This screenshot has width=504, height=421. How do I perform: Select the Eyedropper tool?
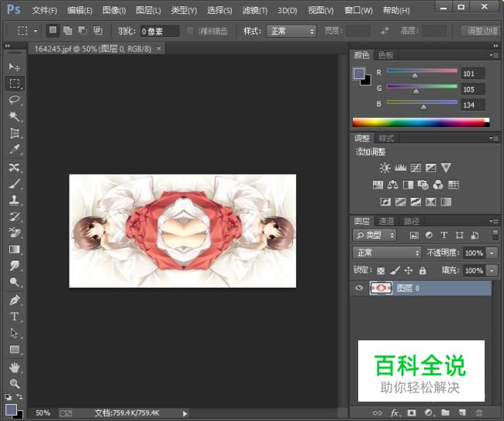[x=14, y=149]
